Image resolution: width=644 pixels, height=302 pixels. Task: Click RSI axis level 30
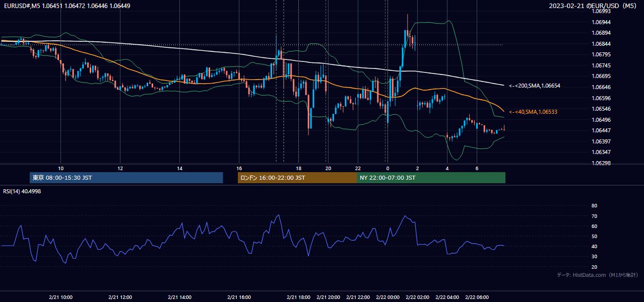click(594, 257)
